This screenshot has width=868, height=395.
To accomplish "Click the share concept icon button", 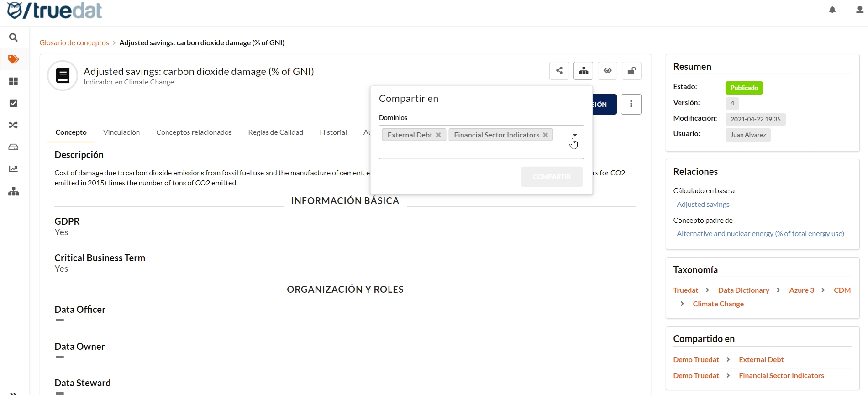I will tap(559, 71).
